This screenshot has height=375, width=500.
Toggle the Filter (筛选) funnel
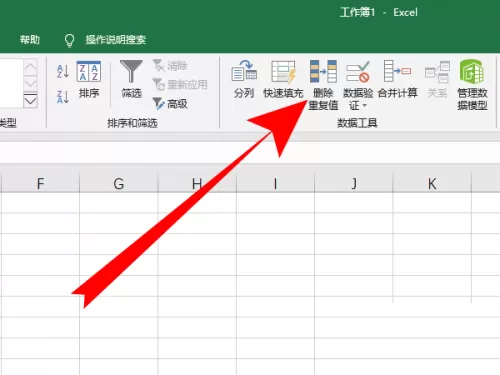131,79
